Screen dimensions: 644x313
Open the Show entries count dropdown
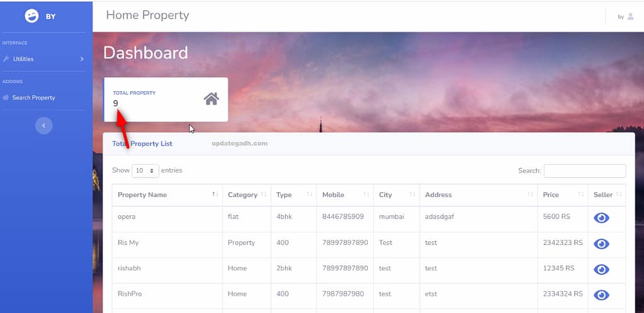(145, 171)
